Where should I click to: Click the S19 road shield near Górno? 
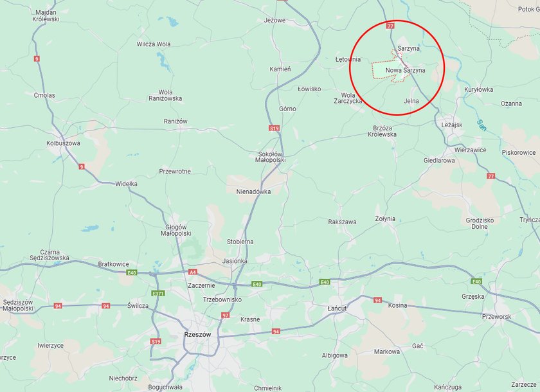274,129
